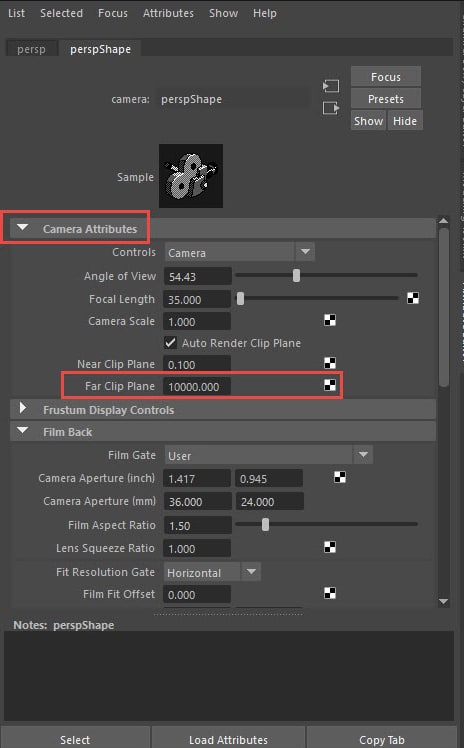Click inside the Notes text area
The image size is (464, 748).
point(228,675)
